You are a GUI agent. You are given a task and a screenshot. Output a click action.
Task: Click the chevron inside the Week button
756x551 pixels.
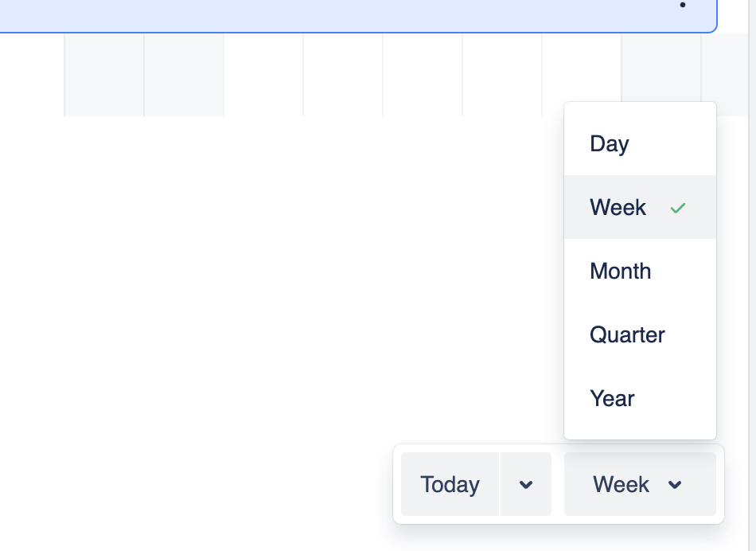coord(675,485)
